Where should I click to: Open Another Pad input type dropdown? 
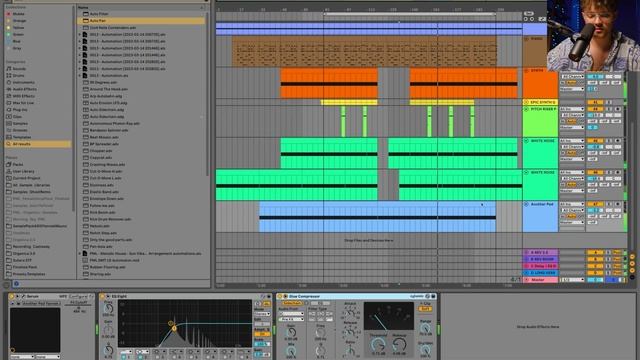click(x=572, y=204)
